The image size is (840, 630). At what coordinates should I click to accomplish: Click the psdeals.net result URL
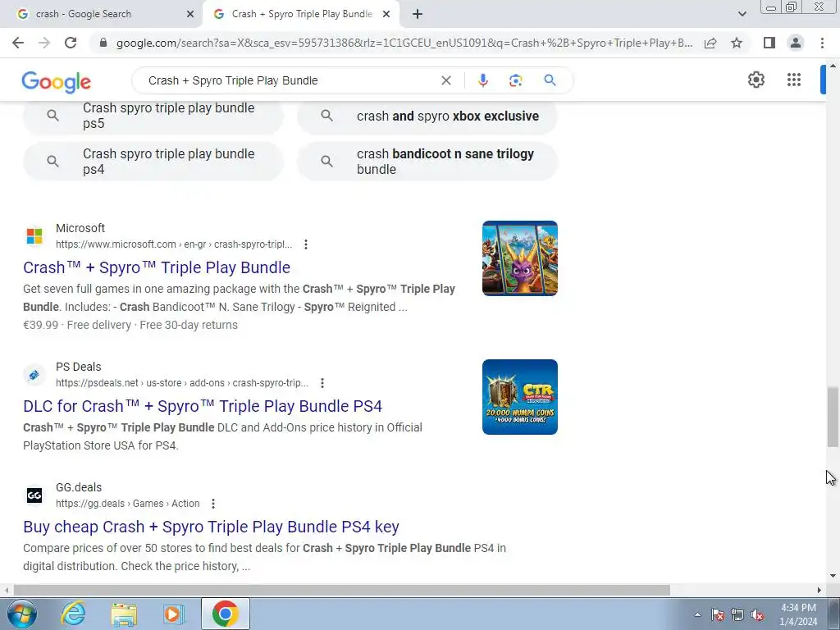(182, 383)
